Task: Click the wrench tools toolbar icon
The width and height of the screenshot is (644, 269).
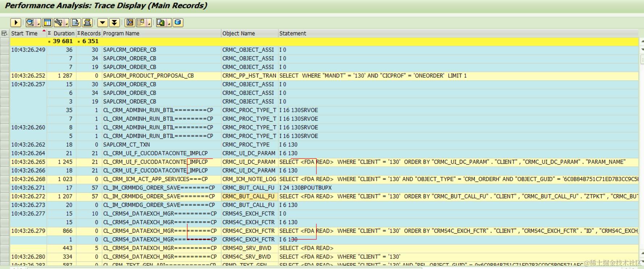Action: 58,23
